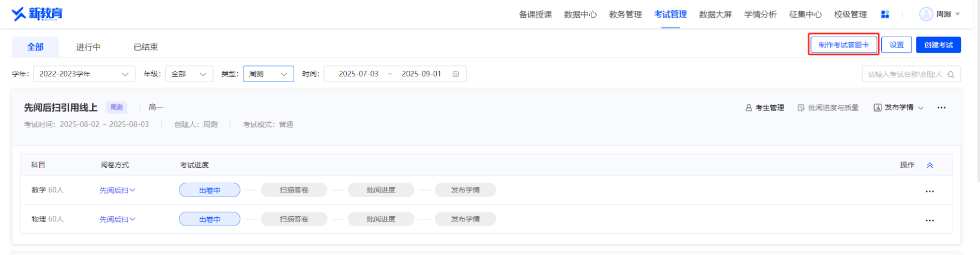980x255 pixels.
Task: Open more actions for 数学 row
Action: pos(930,191)
